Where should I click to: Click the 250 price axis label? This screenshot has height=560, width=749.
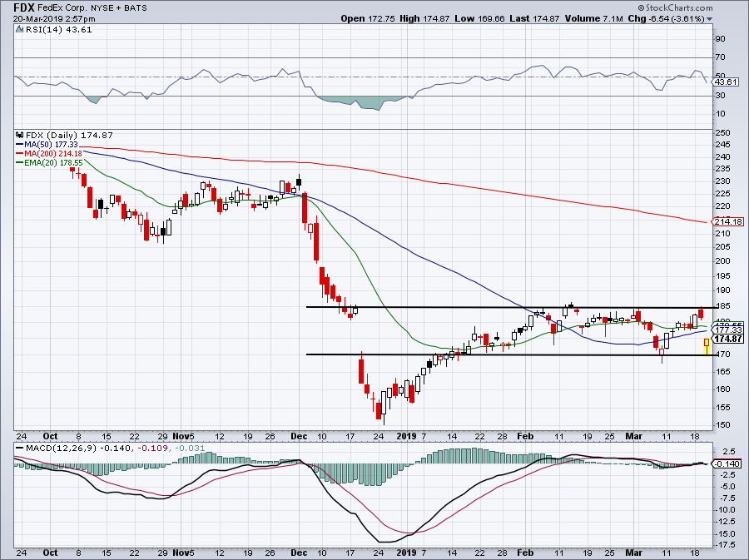coord(723,133)
